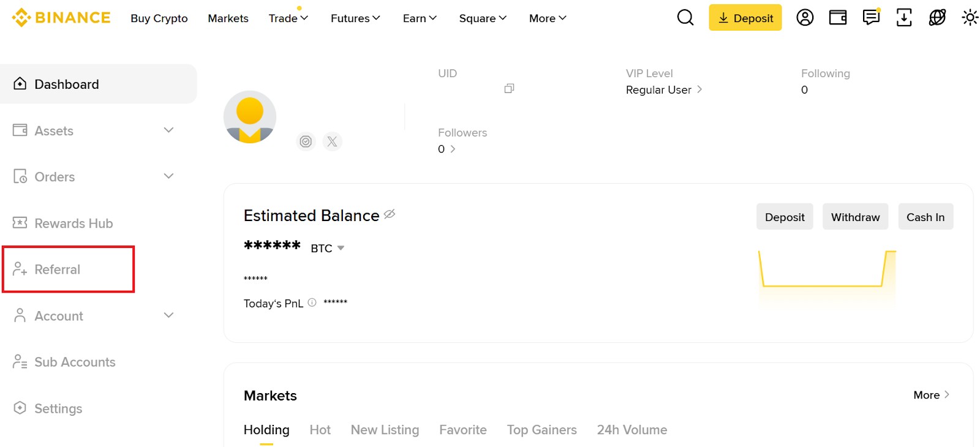
Task: Click the Sub Accounts icon in sidebar
Action: [20, 361]
